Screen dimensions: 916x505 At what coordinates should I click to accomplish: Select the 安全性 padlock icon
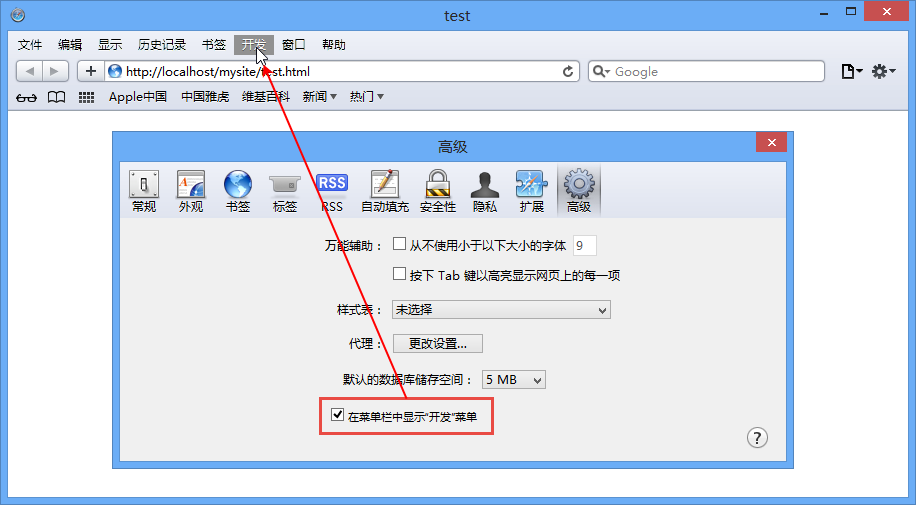pos(438,191)
